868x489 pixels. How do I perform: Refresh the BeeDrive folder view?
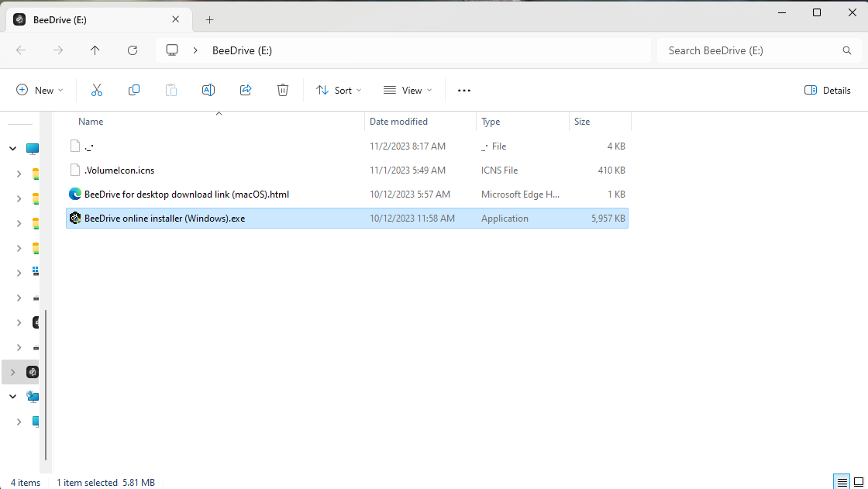[x=133, y=50]
